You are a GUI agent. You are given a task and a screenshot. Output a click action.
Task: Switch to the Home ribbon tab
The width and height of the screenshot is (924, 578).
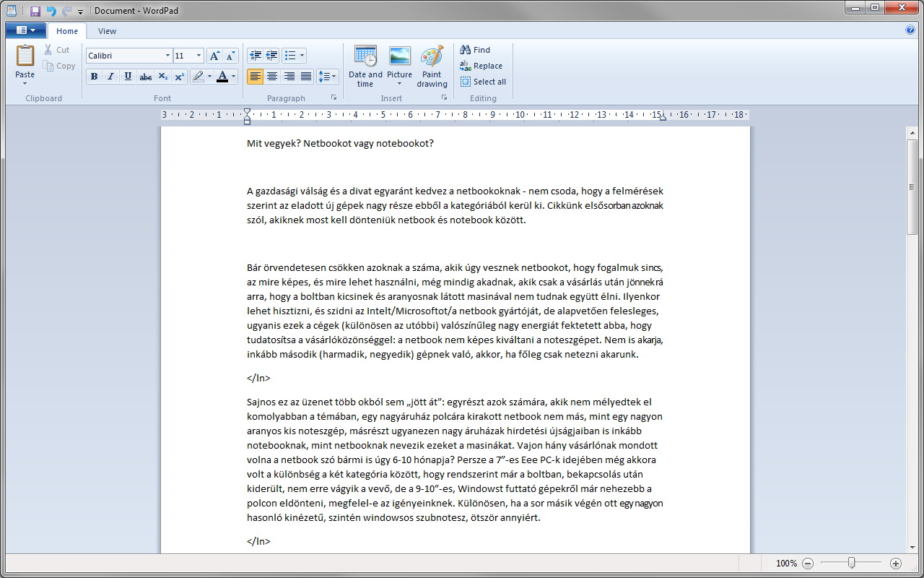67,31
